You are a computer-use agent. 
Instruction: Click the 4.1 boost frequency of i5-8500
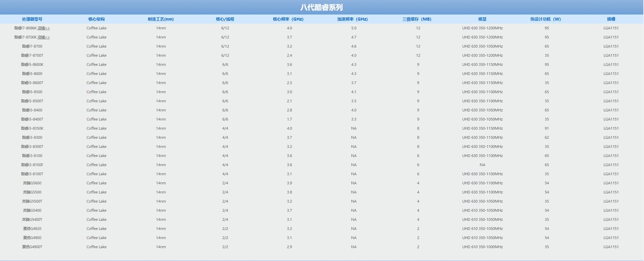(354, 92)
